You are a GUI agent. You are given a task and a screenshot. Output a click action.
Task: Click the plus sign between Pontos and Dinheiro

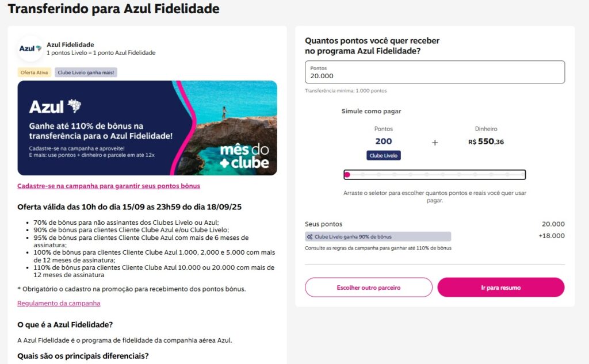click(435, 143)
